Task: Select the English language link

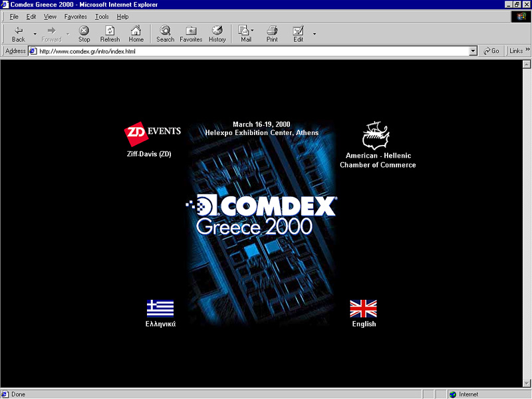Action: pyautogui.click(x=364, y=324)
